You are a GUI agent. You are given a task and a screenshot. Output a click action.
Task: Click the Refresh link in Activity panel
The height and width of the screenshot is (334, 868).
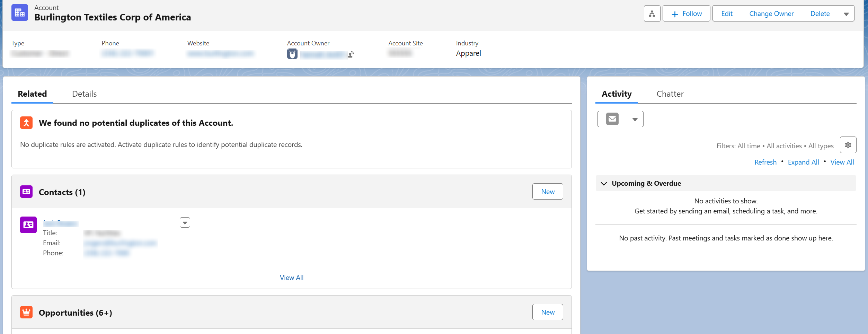pyautogui.click(x=765, y=162)
